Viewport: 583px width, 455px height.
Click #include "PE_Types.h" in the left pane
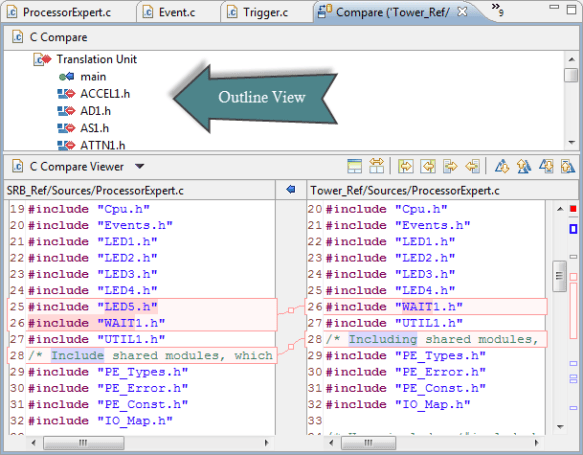108,372
